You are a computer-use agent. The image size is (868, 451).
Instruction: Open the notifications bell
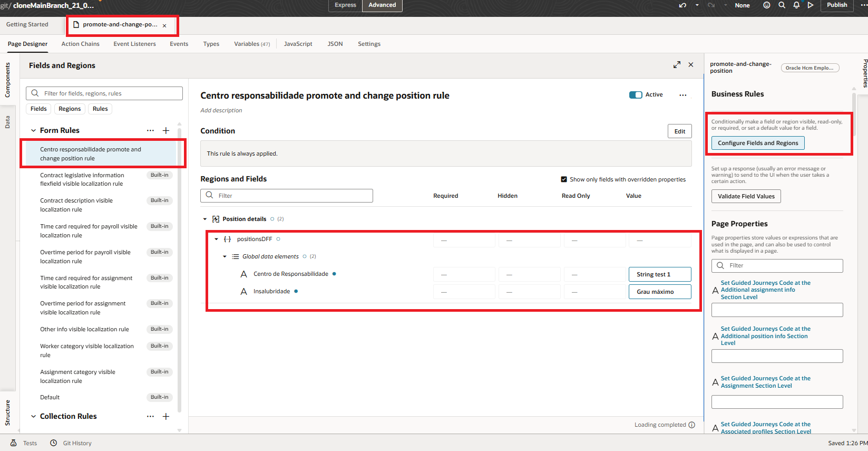tap(796, 5)
